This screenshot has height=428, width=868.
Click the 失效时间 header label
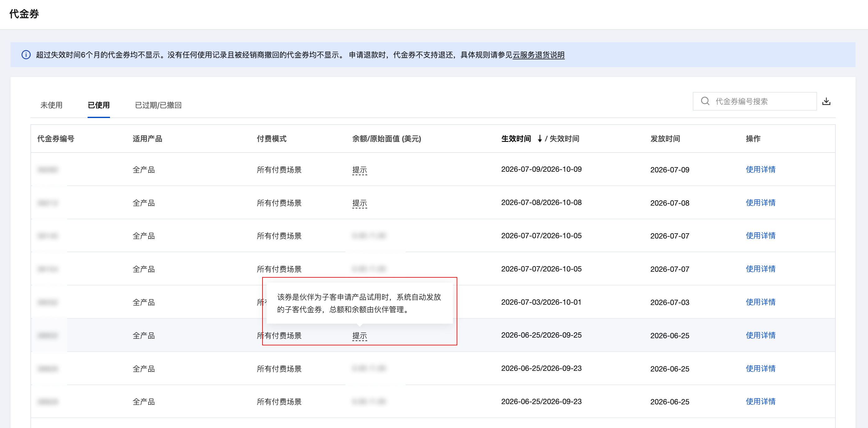tap(564, 139)
